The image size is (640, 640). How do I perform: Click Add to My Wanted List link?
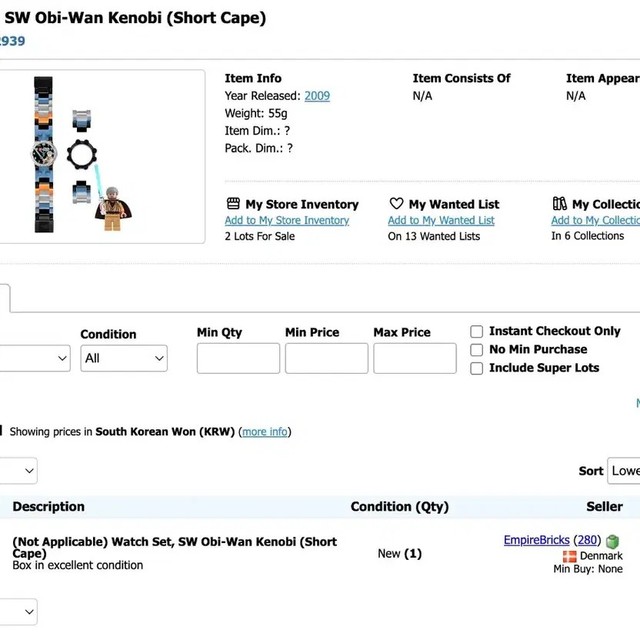[441, 220]
